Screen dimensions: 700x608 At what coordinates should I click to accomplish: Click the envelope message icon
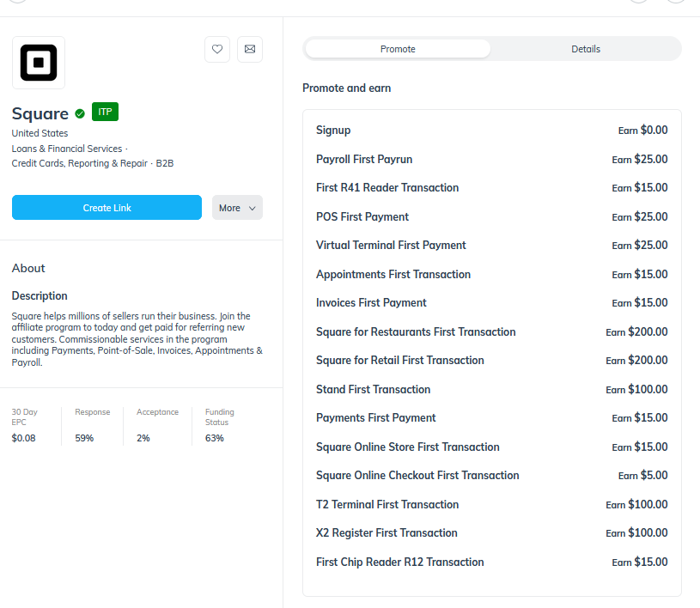pyautogui.click(x=250, y=50)
